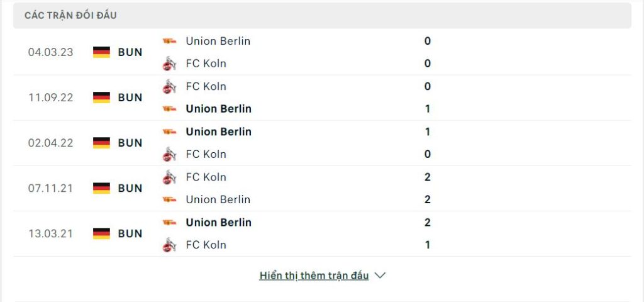
Task: Select the 13.03.21 match date
Action: click(50, 233)
